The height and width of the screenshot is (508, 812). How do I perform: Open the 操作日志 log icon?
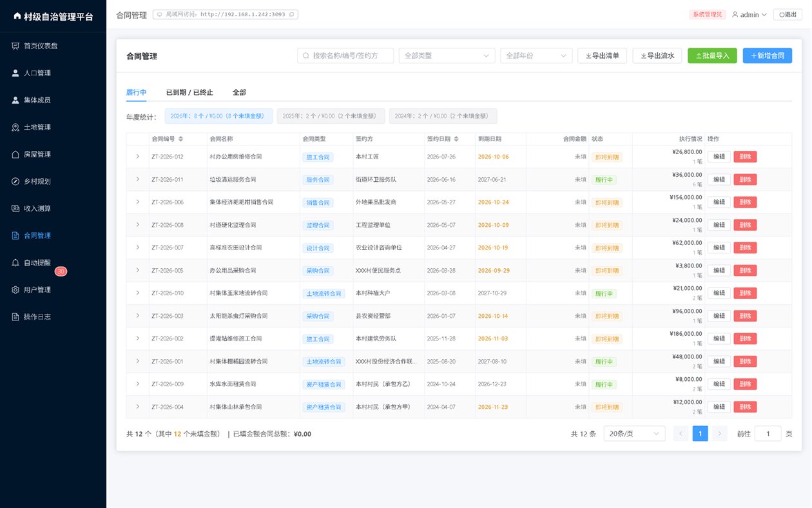pos(15,317)
